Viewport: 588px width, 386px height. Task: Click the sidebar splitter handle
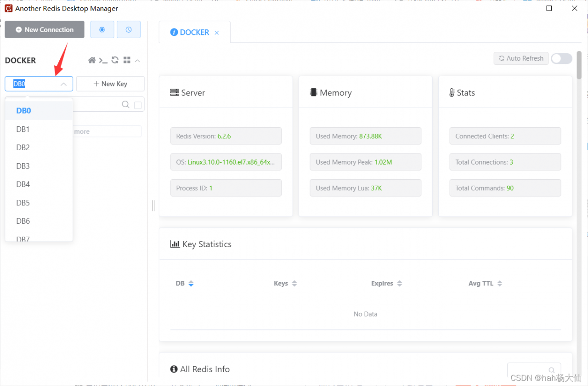[x=153, y=206]
